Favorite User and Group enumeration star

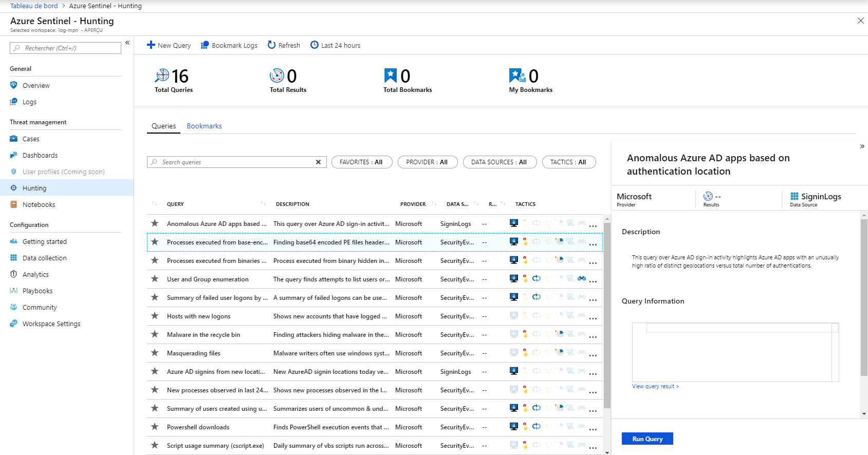point(155,279)
